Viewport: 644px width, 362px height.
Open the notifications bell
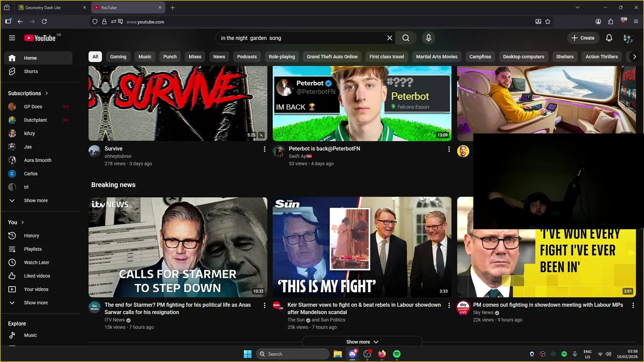pos(609,38)
